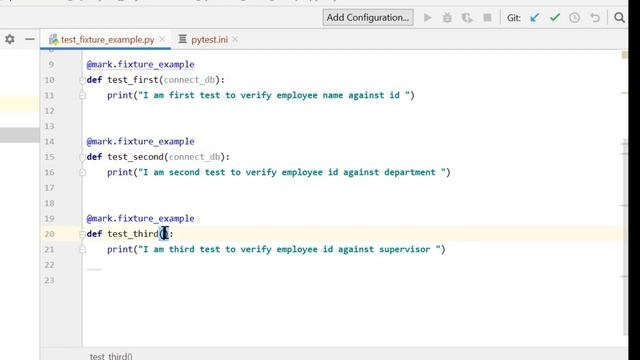Image resolution: width=640 pixels, height=360 pixels.
Task: Click fold end marker on line 11
Action: (82, 96)
